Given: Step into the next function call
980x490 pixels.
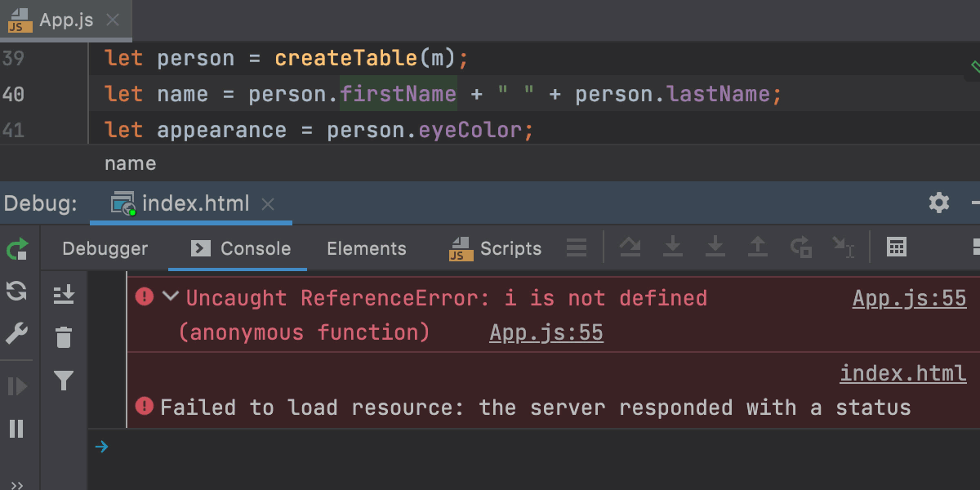Looking at the screenshot, I should click(x=673, y=248).
